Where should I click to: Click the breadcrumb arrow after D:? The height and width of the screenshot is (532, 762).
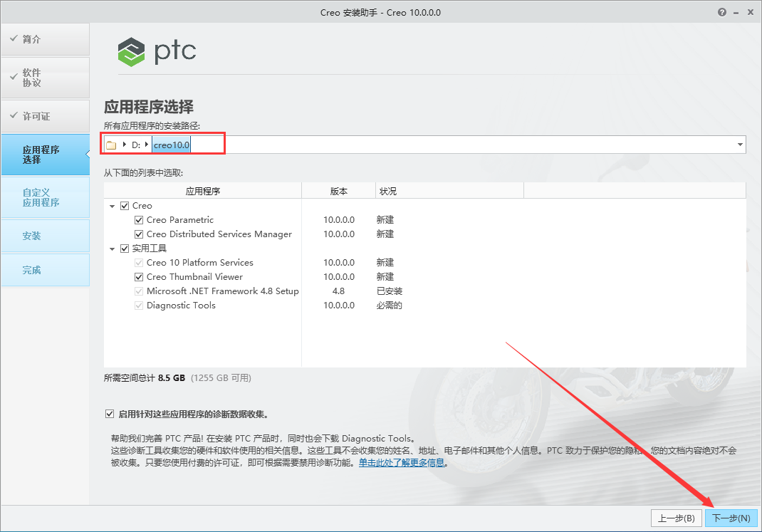click(x=146, y=144)
